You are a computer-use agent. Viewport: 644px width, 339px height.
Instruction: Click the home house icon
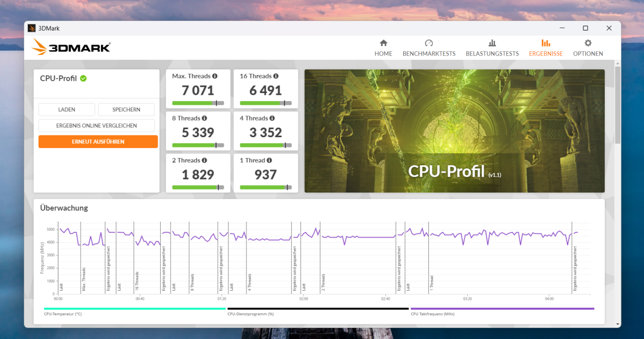click(x=383, y=43)
